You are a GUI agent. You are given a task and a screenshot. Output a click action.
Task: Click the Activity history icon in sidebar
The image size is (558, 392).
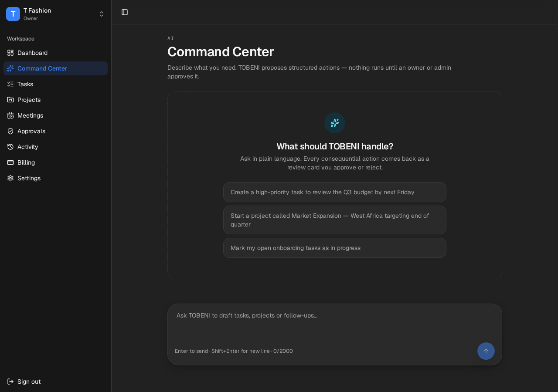pyautogui.click(x=10, y=147)
